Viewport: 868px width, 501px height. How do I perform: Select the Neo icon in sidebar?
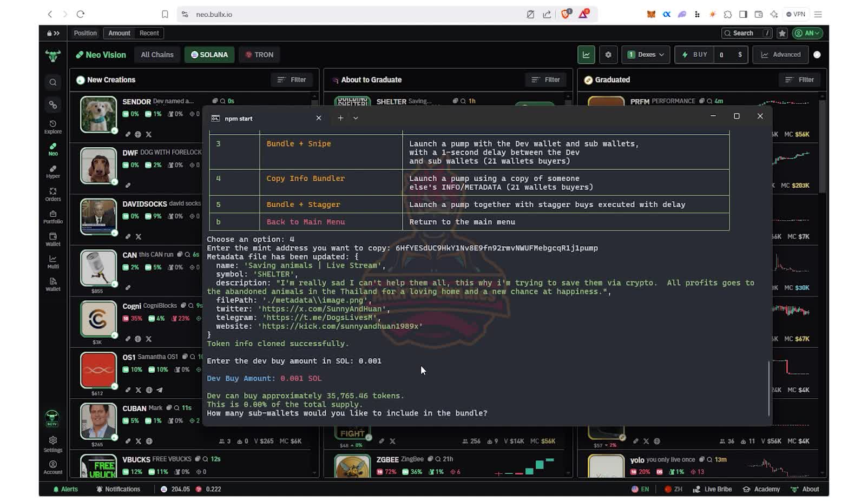point(52,148)
